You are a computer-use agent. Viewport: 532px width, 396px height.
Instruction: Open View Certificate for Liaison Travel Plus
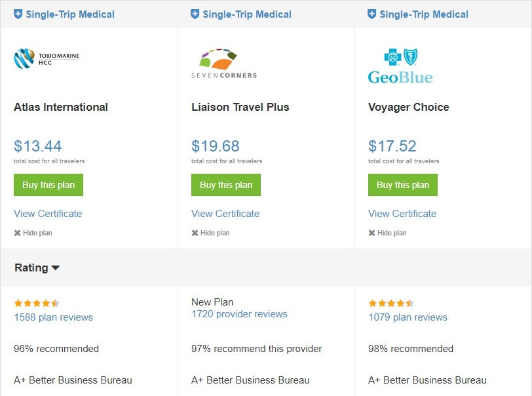225,214
